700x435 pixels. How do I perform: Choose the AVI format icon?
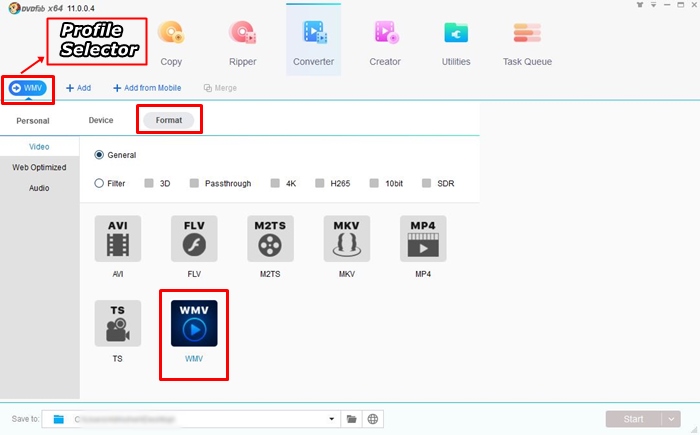118,238
